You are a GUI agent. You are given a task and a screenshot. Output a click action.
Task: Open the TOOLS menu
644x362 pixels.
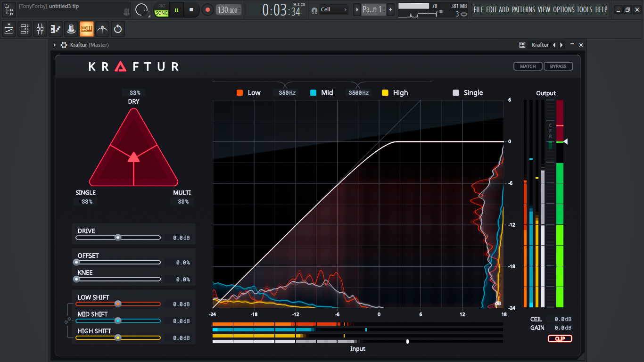click(x=585, y=9)
